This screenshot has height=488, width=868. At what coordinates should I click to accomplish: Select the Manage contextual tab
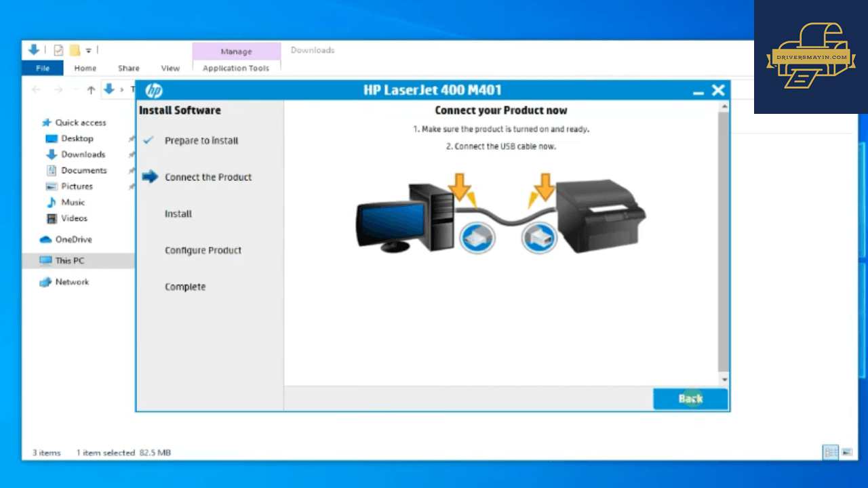point(236,52)
